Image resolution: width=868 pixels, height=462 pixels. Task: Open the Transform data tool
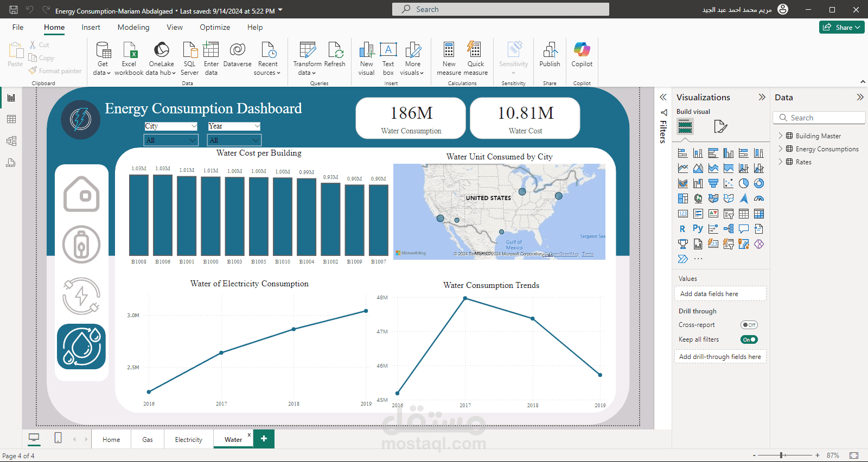pyautogui.click(x=308, y=59)
